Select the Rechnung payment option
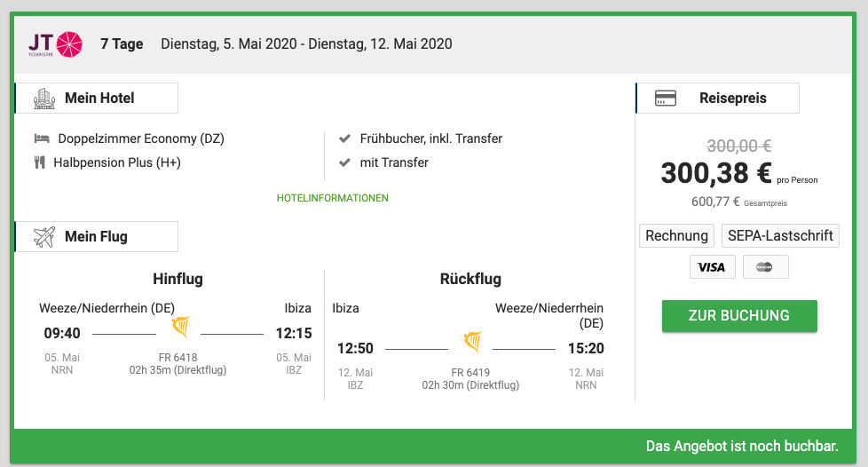 (677, 235)
